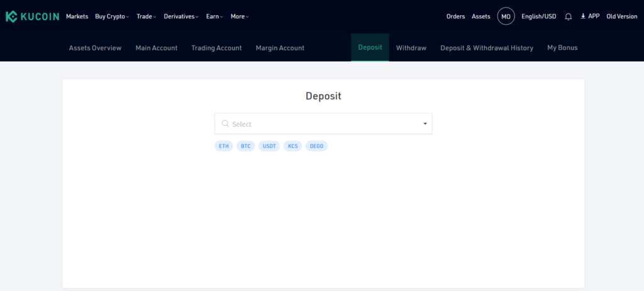Choose the USDT quick-select chip
The width and height of the screenshot is (644, 291).
point(269,146)
